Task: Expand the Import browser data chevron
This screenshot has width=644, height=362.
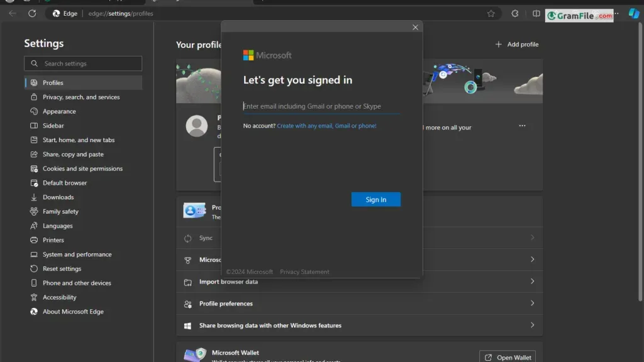Action: (x=532, y=281)
